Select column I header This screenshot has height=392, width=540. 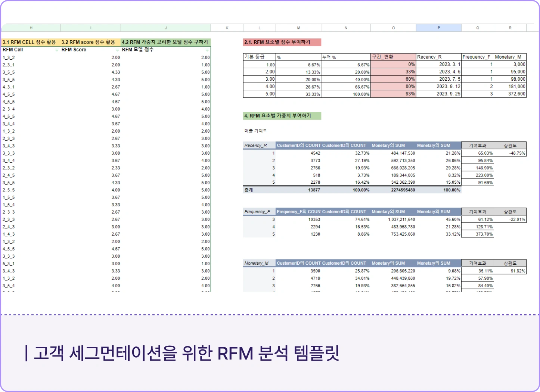(x=91, y=28)
